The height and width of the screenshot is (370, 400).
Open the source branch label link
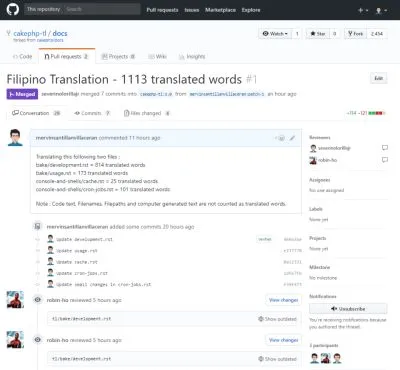click(227, 94)
